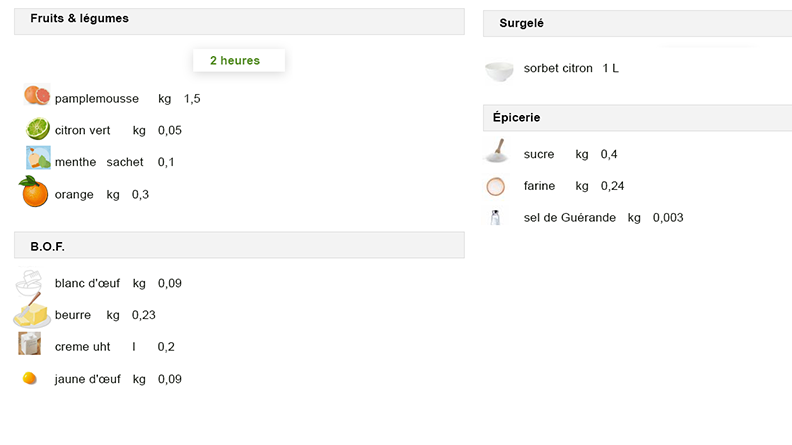The width and height of the screenshot is (792, 445).
Task: Click the pamplemousse grapefruit icon
Action: point(37,95)
